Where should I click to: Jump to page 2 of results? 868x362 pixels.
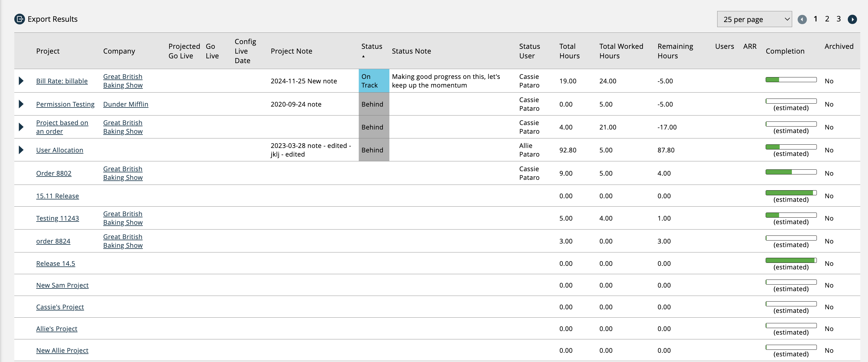[x=827, y=19]
